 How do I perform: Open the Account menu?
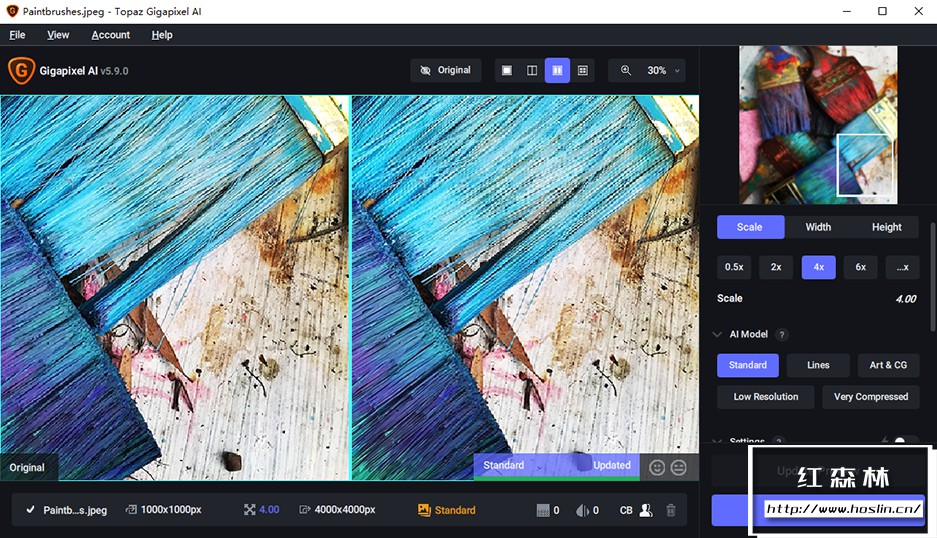click(111, 35)
